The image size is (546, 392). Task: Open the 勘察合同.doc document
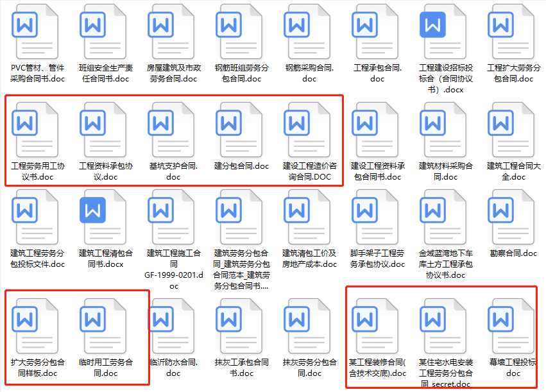(511, 221)
